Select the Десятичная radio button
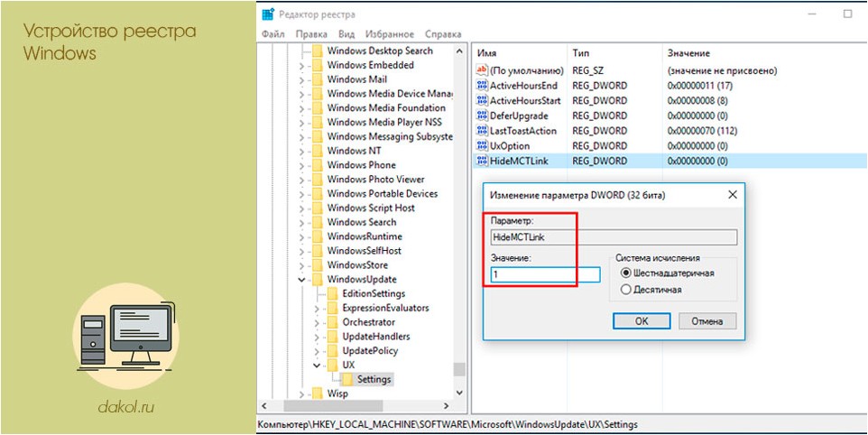 tap(626, 290)
